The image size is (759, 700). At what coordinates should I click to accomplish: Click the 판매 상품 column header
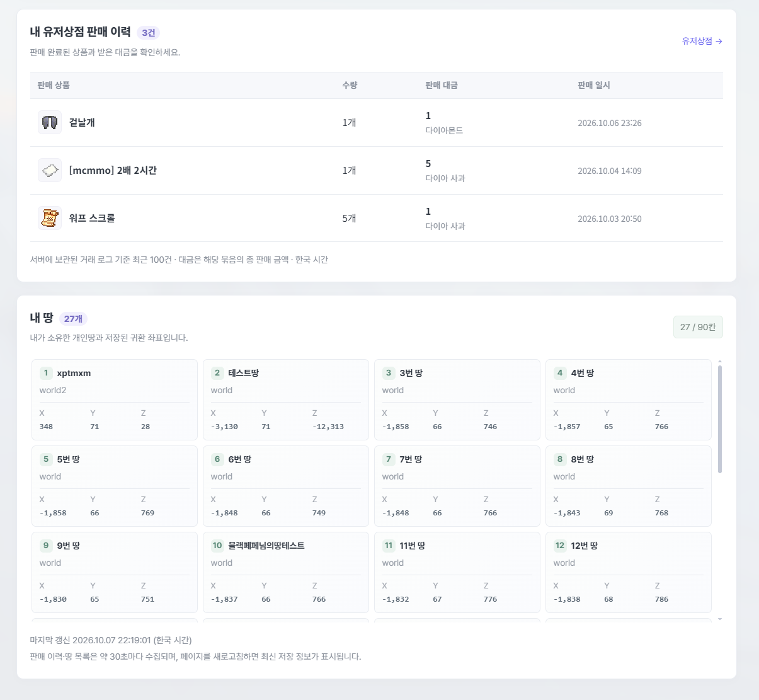point(54,85)
